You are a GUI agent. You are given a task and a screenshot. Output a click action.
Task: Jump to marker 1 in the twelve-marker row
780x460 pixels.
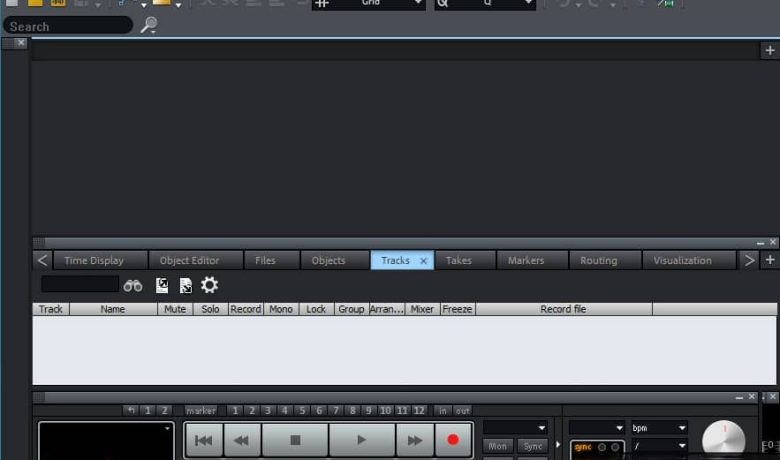tap(235, 411)
